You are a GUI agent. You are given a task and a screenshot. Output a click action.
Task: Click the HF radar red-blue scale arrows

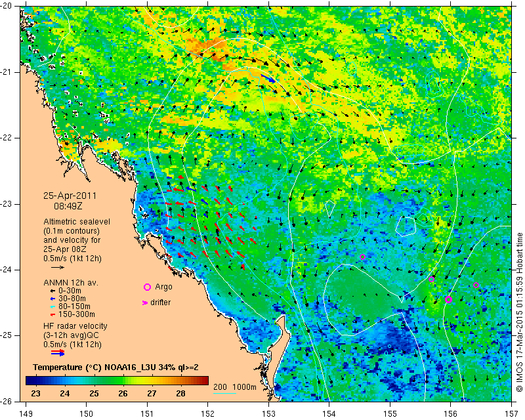click(58, 352)
